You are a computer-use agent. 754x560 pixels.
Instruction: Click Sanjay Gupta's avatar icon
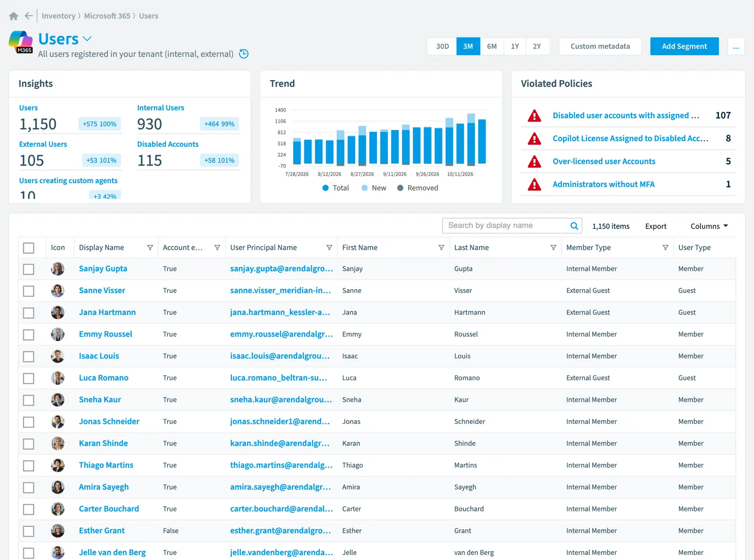click(57, 269)
